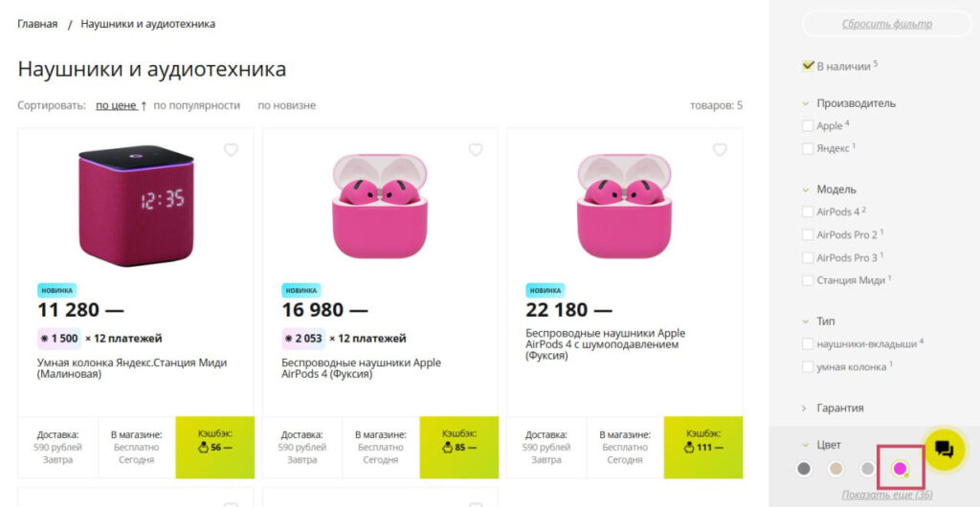This screenshot has width=980, height=507.
Task: Click the Сбросить фильтр button
Action: coord(886,24)
